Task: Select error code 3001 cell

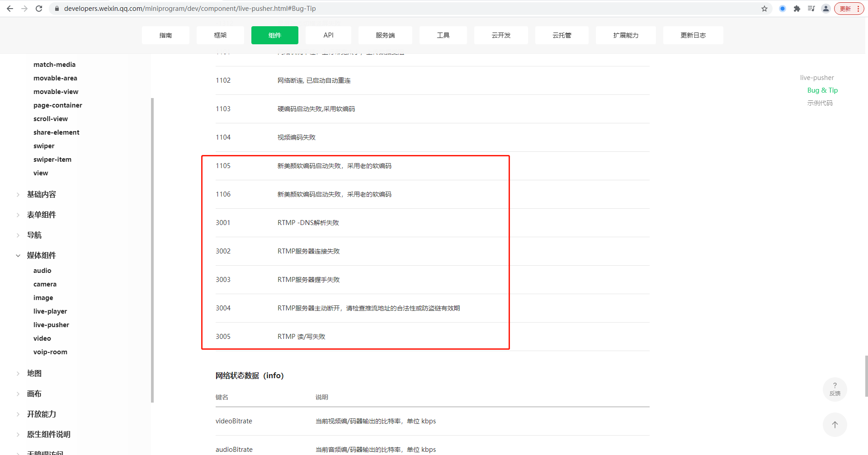Action: (223, 223)
